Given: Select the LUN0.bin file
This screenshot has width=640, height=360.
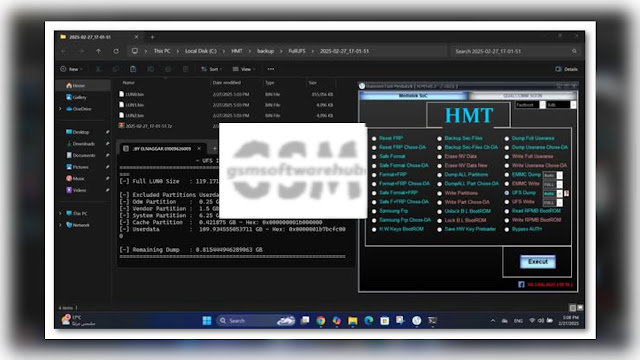Looking at the screenshot, I should click(x=131, y=94).
